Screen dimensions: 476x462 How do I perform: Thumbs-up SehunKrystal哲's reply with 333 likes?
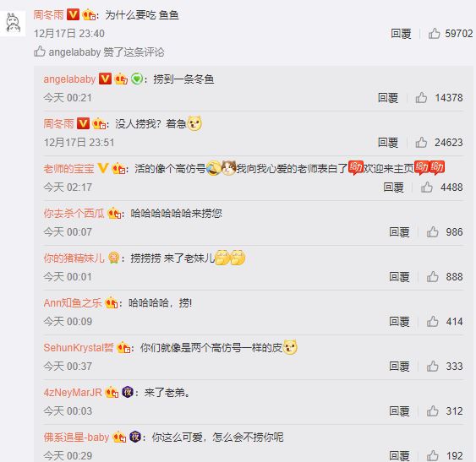coord(433,367)
